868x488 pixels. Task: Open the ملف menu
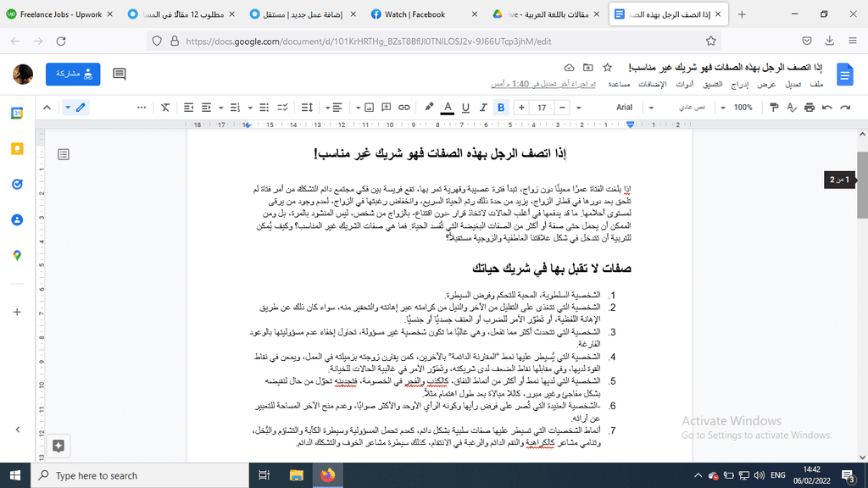point(816,84)
